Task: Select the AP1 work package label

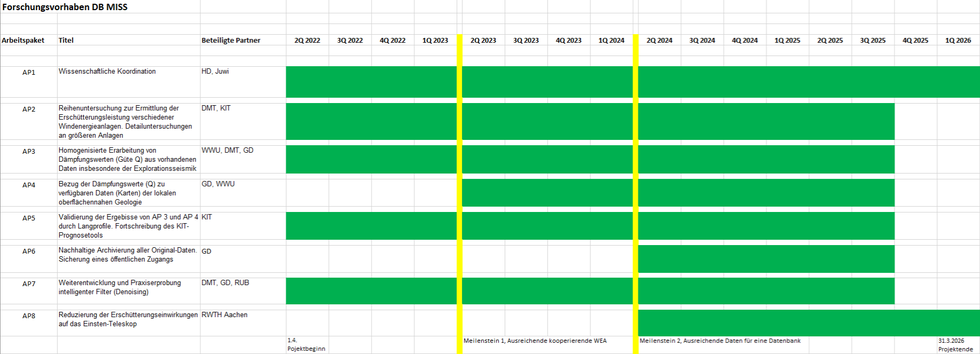Action: (29, 72)
